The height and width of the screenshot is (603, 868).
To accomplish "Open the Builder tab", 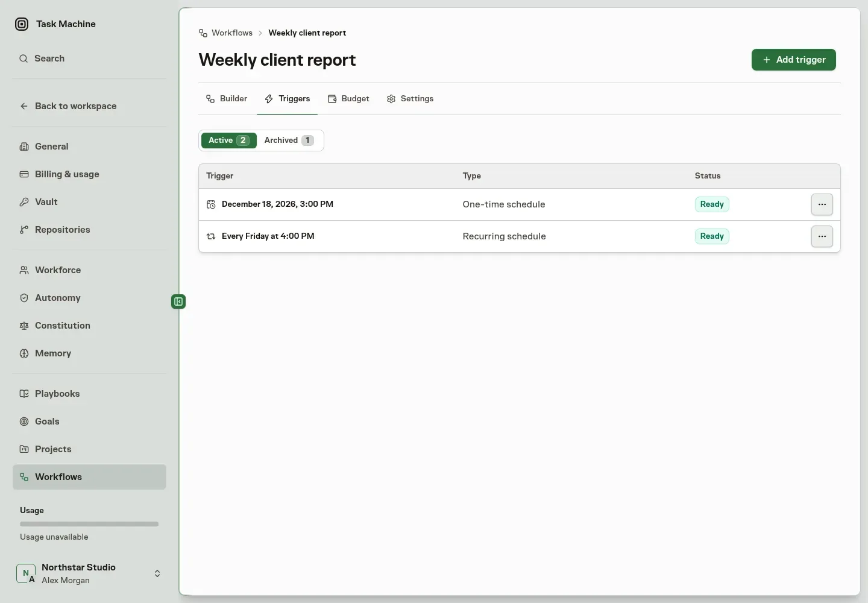I will pos(227,99).
